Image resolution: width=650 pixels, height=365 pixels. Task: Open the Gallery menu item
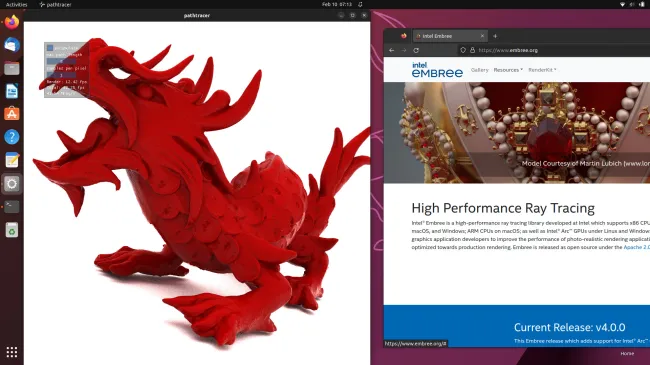click(x=480, y=70)
